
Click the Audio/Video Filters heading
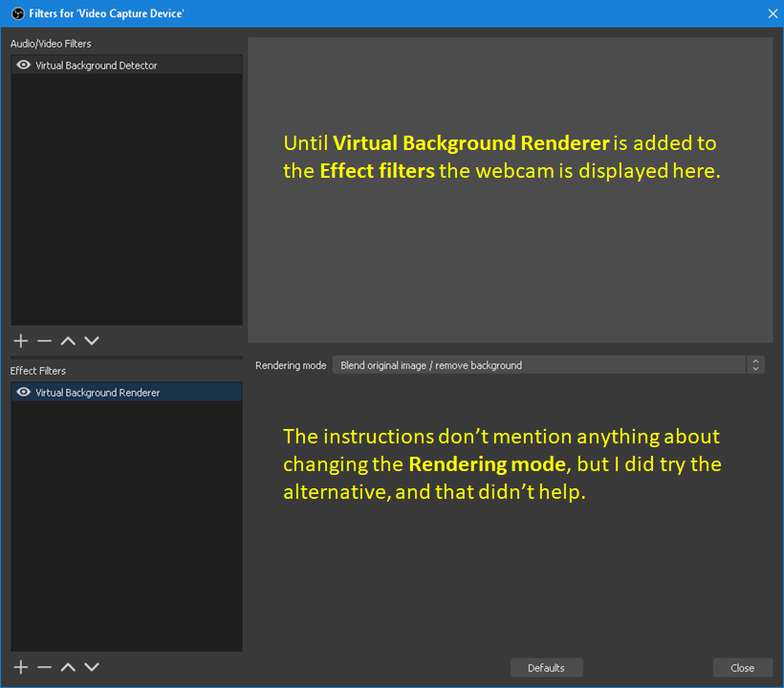51,44
